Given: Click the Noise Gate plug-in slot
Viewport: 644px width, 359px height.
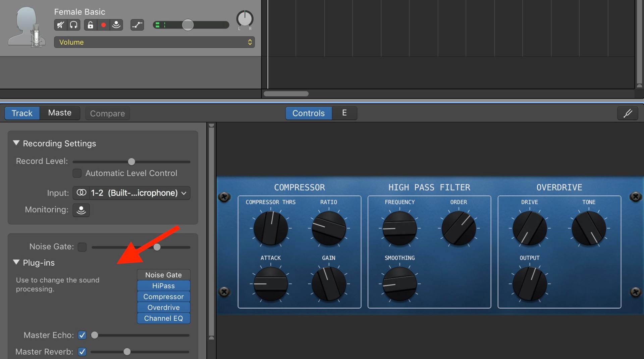Looking at the screenshot, I should 164,275.
